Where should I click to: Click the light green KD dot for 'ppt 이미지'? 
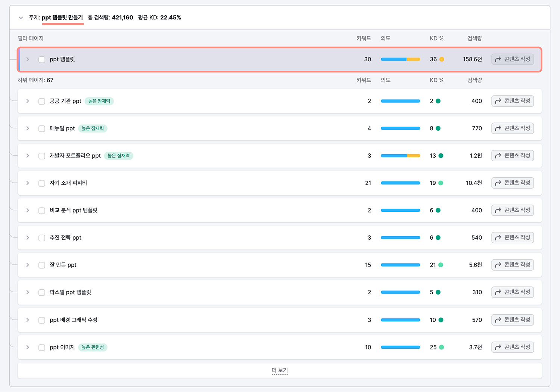(x=441, y=347)
